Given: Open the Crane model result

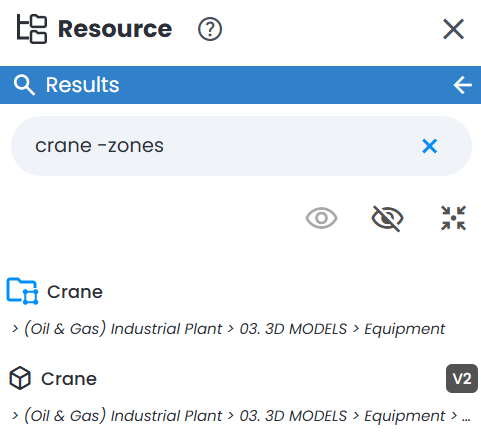Looking at the screenshot, I should (69, 379).
